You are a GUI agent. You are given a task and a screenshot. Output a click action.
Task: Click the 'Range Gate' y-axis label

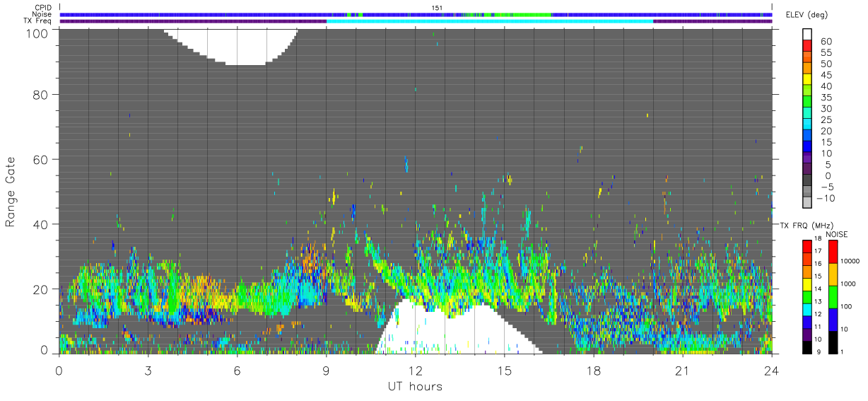(11, 192)
